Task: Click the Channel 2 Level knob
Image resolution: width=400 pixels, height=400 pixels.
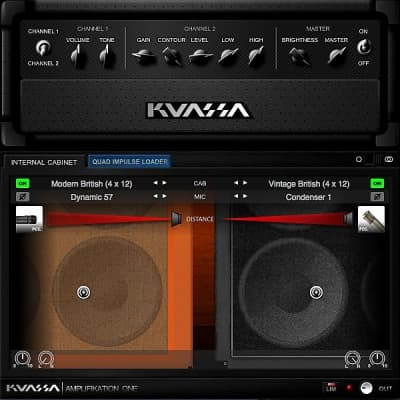Action: [x=200, y=55]
